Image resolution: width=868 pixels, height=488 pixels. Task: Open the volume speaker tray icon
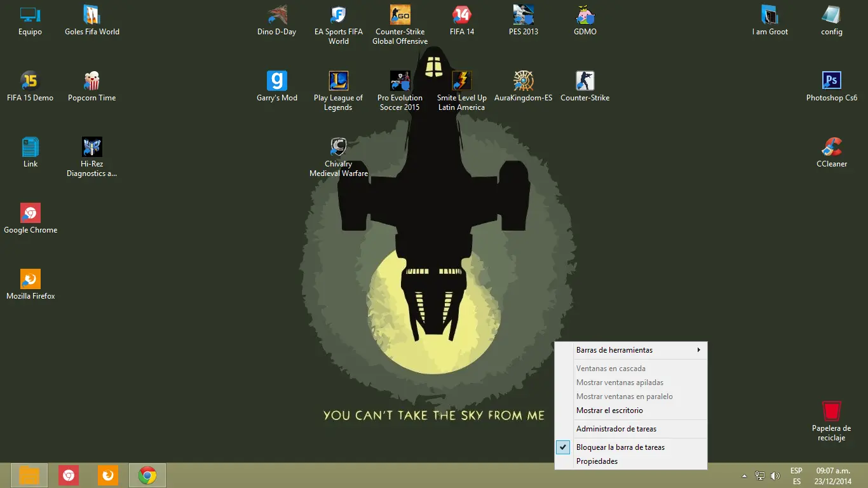tap(775, 476)
